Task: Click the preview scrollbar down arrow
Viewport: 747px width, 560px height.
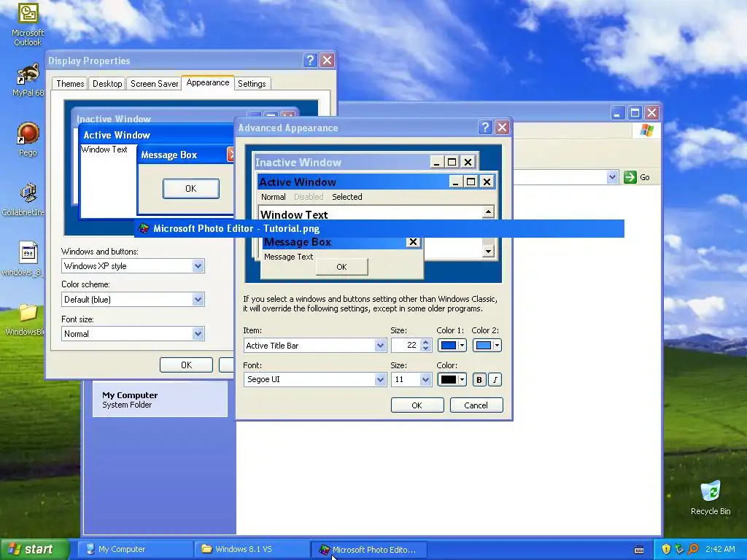Action: tap(488, 251)
